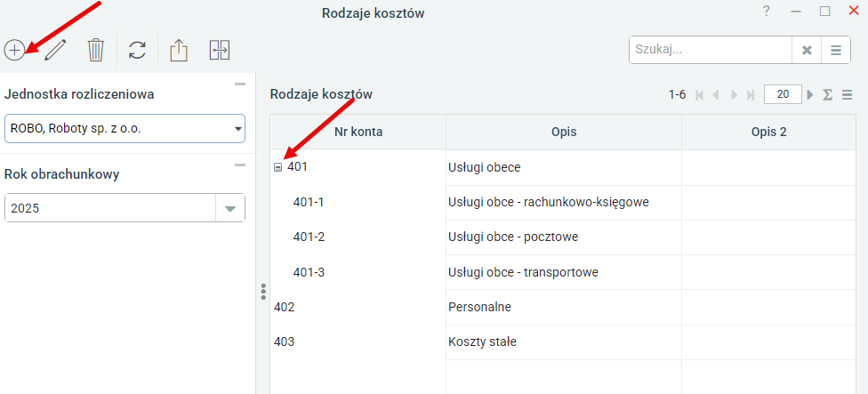Click the delete trash can icon
This screenshot has height=394, width=868.
point(96,50)
